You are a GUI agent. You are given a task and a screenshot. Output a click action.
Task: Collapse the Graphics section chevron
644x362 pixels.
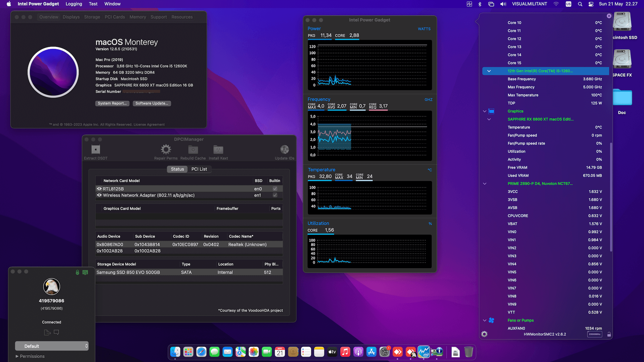tap(485, 111)
